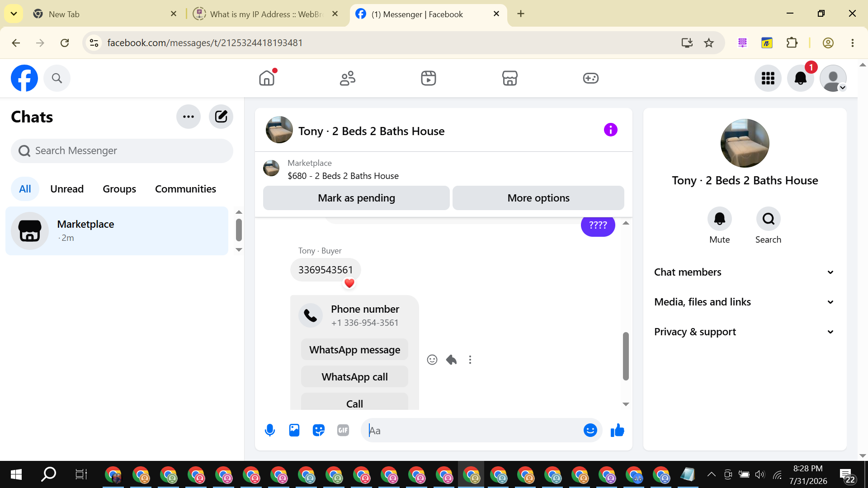
Task: Click WhatsApp call button
Action: [x=355, y=377]
